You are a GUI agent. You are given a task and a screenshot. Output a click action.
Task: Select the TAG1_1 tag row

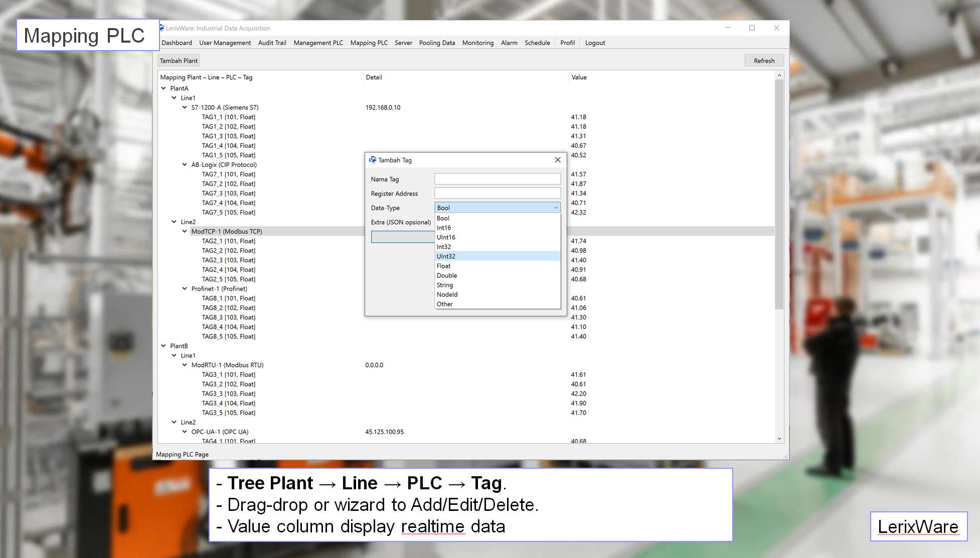228,117
